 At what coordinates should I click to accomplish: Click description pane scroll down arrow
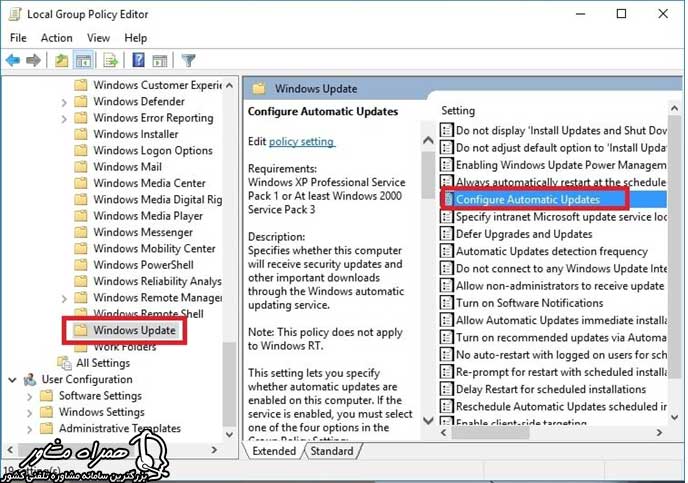[x=428, y=420]
